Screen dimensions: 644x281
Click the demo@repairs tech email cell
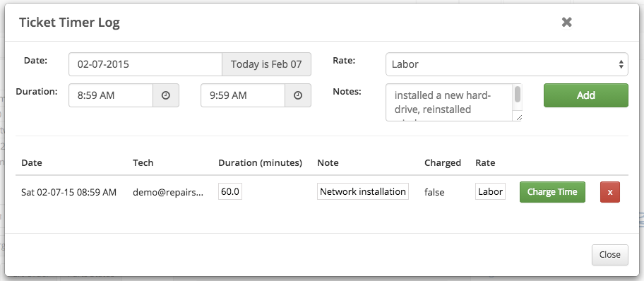168,192
